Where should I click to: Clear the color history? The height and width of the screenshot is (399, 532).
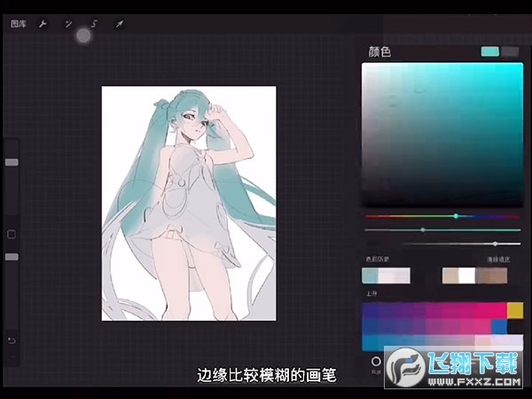(x=498, y=260)
